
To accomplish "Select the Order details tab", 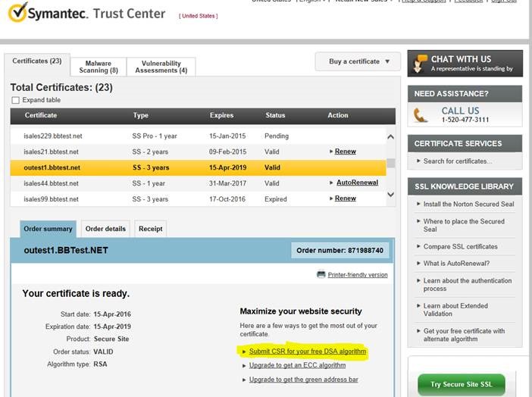I will (105, 229).
